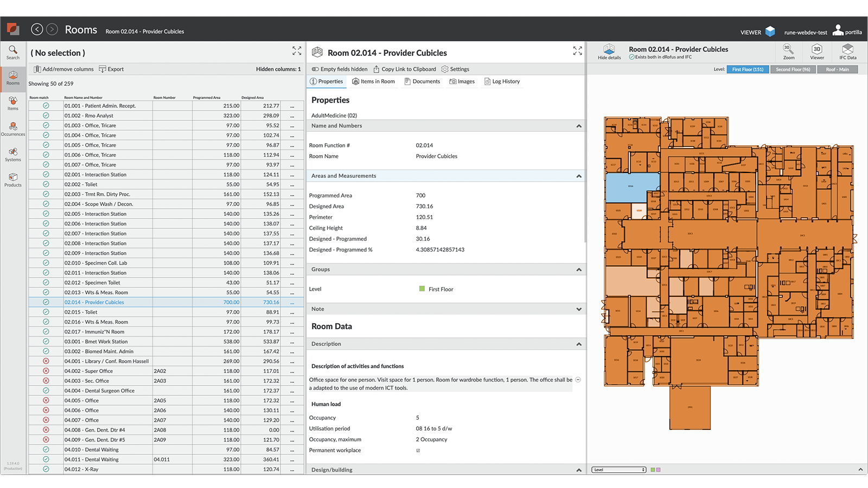The image size is (868, 488).
Task: Select the Rooms module icon
Action: pyautogui.click(x=12, y=78)
